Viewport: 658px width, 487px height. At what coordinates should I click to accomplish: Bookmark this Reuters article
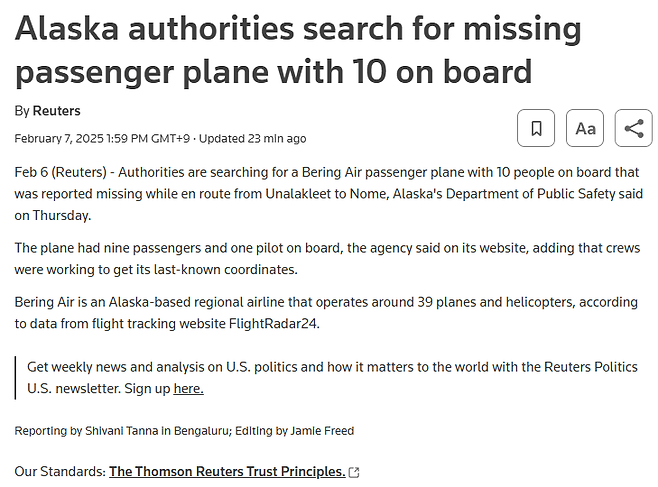click(536, 129)
